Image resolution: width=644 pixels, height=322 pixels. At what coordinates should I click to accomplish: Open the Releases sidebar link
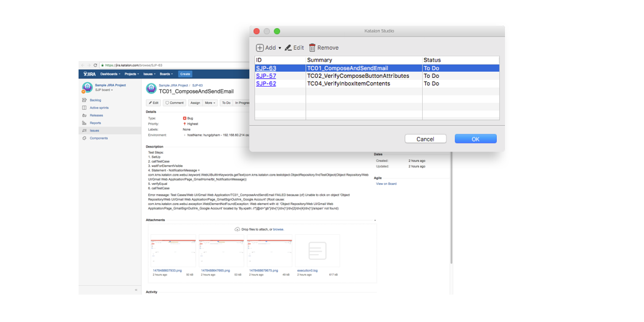tap(96, 115)
